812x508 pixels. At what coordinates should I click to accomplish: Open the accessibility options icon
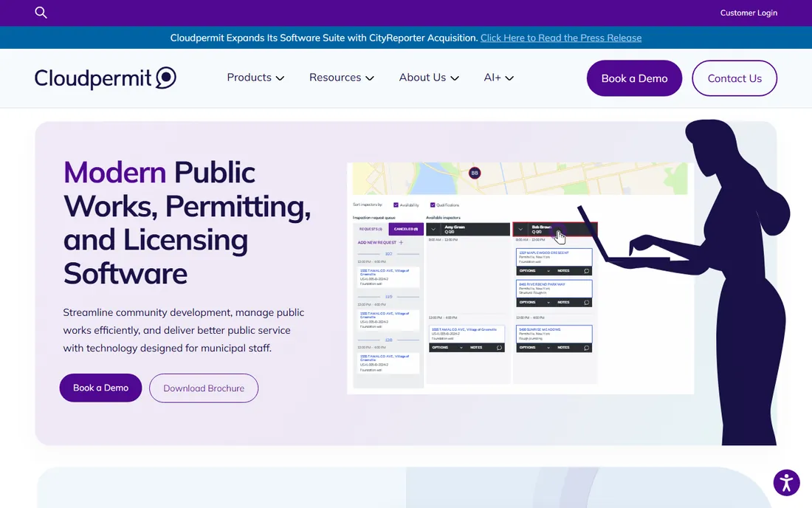click(786, 483)
